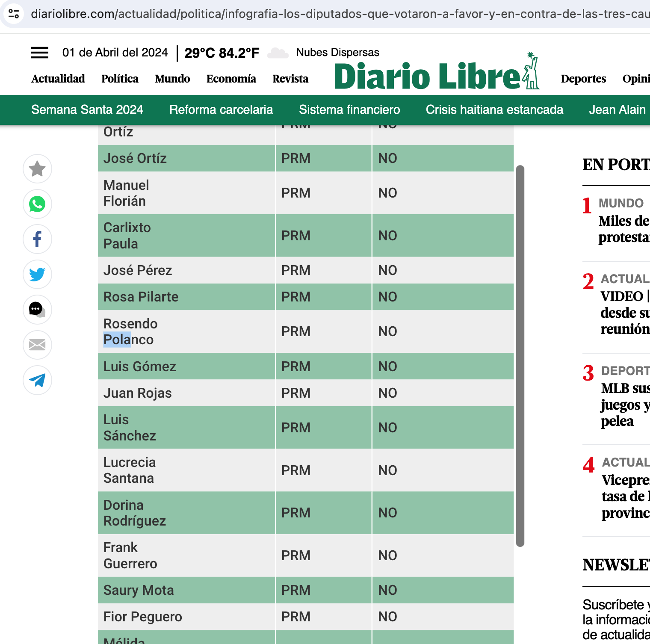Screen dimensions: 650x644
Task: Open the hamburger menu icon
Action: point(40,53)
